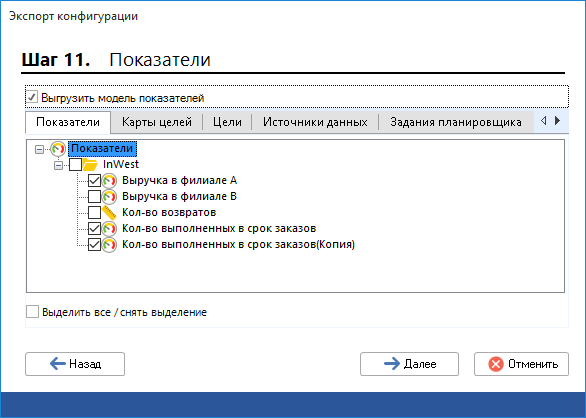Open the Источники данных tab
The height and width of the screenshot is (418, 586).
[315, 122]
